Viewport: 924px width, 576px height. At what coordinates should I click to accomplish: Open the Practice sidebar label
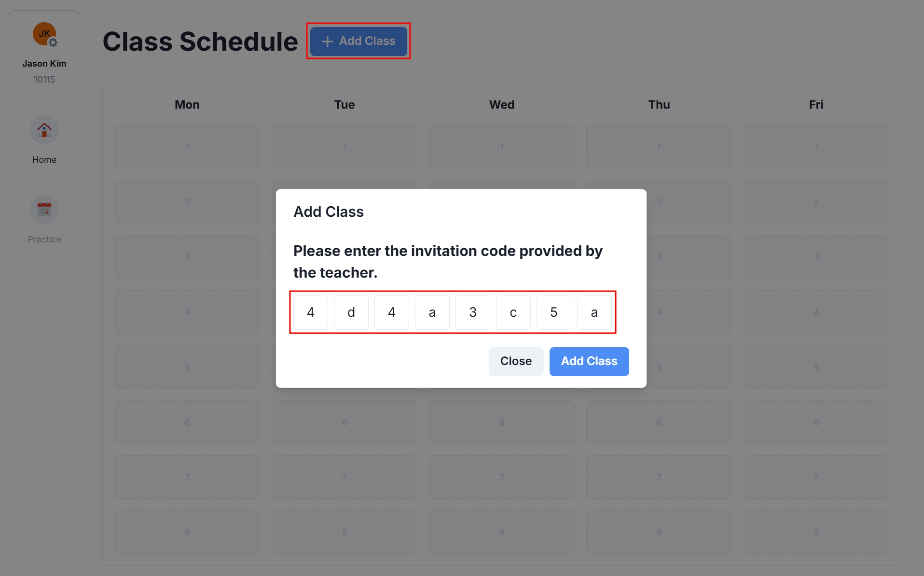pos(44,239)
